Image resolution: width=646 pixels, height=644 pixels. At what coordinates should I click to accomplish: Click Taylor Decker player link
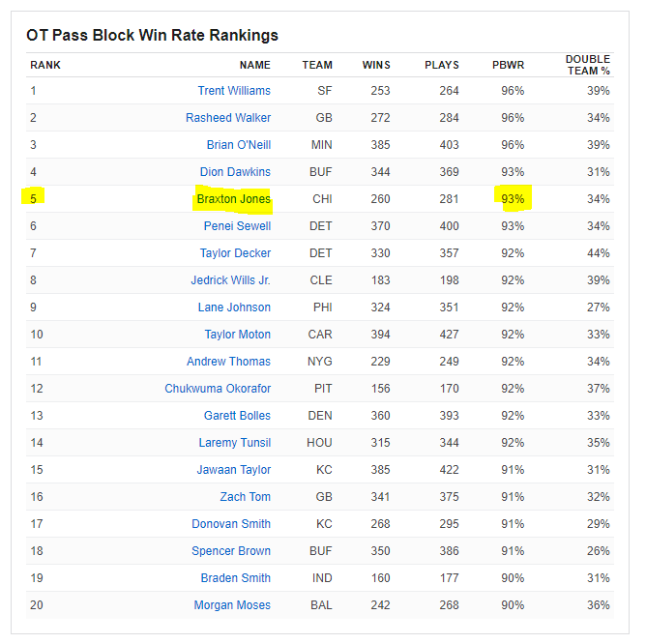[235, 253]
